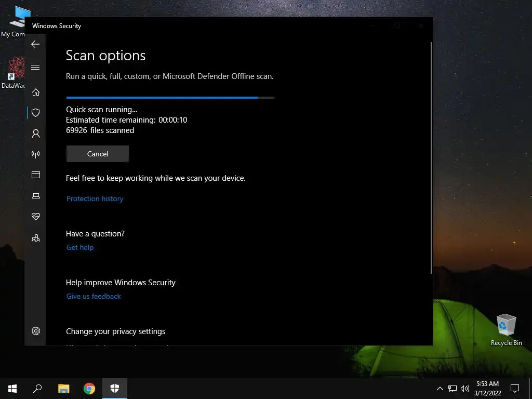The height and width of the screenshot is (399, 532).
Task: Click the Get help link
Action: click(x=79, y=247)
